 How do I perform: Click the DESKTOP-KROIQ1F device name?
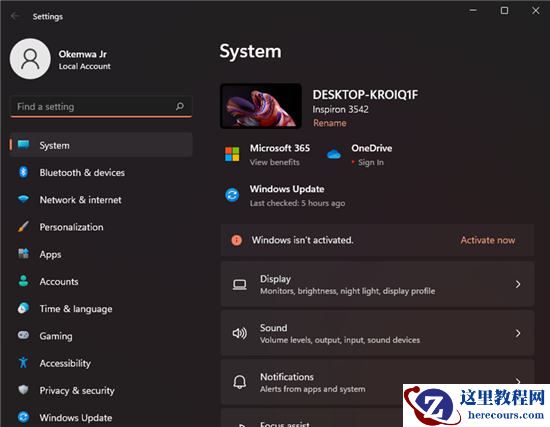point(365,95)
